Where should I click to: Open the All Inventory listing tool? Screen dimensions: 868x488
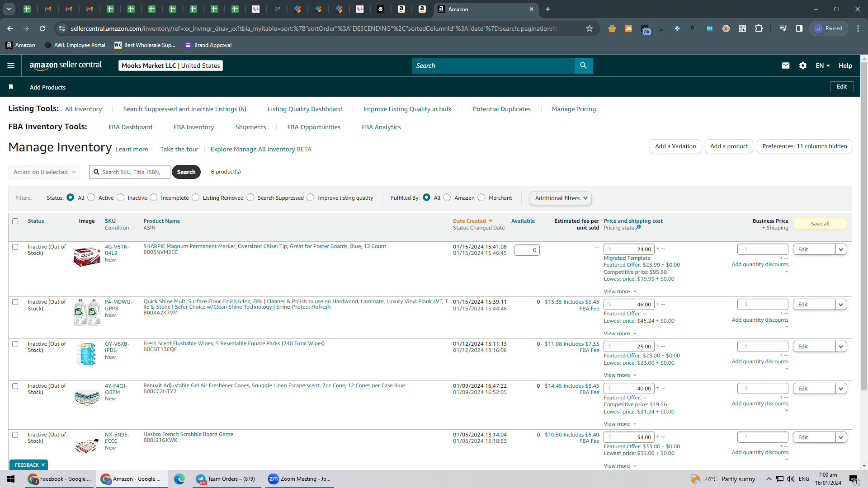83,109
